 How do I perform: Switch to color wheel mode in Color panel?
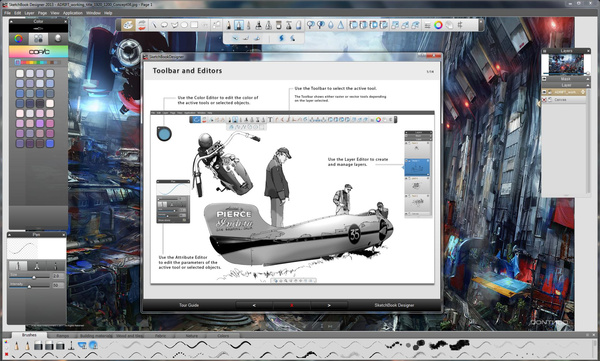(x=18, y=38)
